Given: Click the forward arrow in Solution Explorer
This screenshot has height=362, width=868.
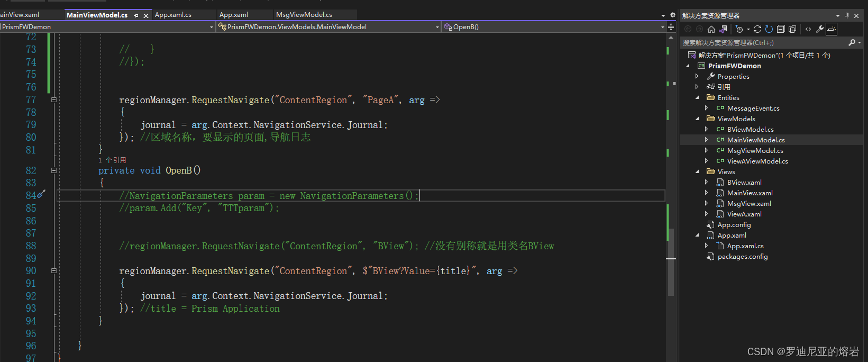Looking at the screenshot, I should (x=699, y=29).
